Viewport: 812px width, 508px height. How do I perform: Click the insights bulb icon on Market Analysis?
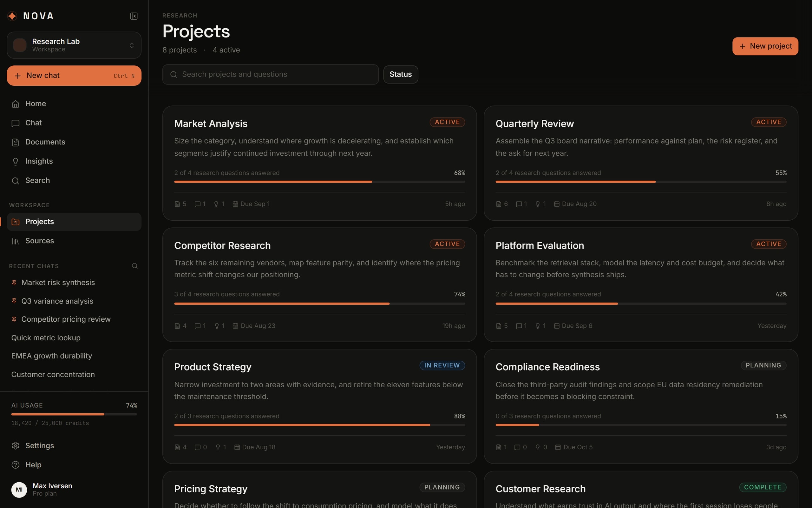tap(216, 204)
